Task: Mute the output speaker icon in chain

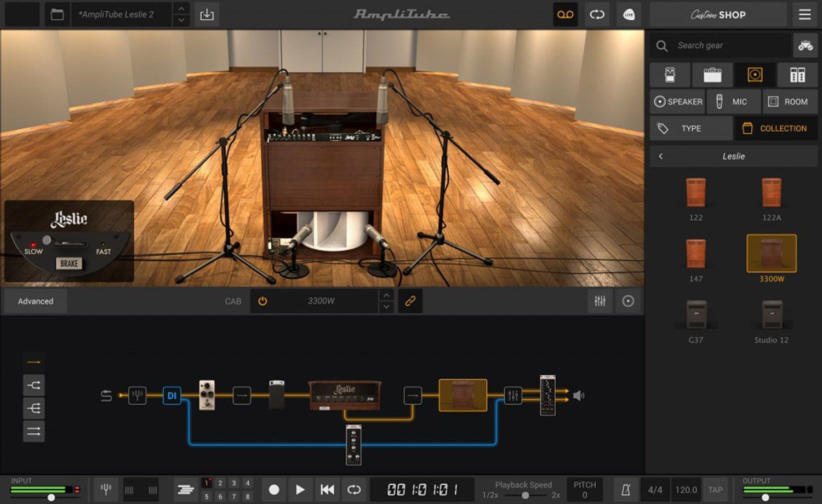Action: coord(579,395)
